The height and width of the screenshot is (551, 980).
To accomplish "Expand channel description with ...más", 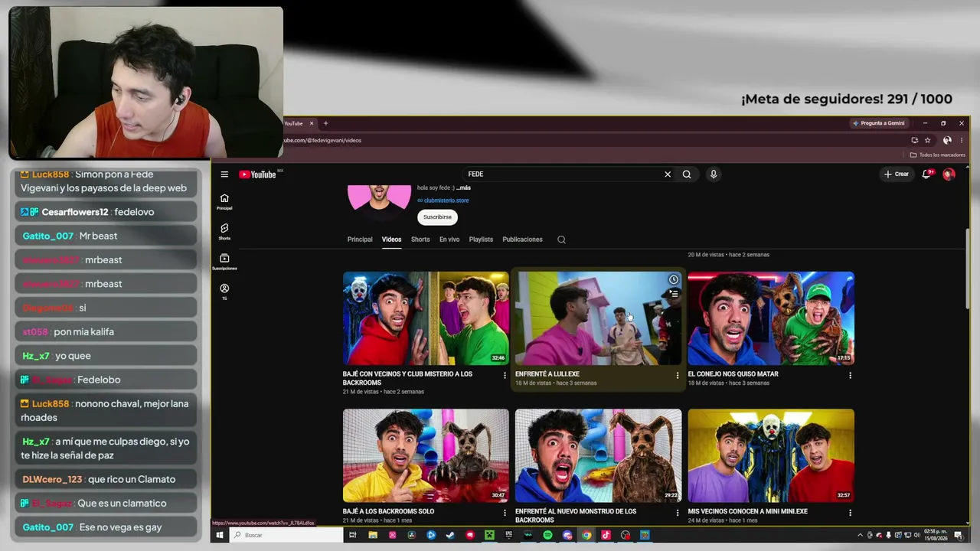I will [x=463, y=187].
